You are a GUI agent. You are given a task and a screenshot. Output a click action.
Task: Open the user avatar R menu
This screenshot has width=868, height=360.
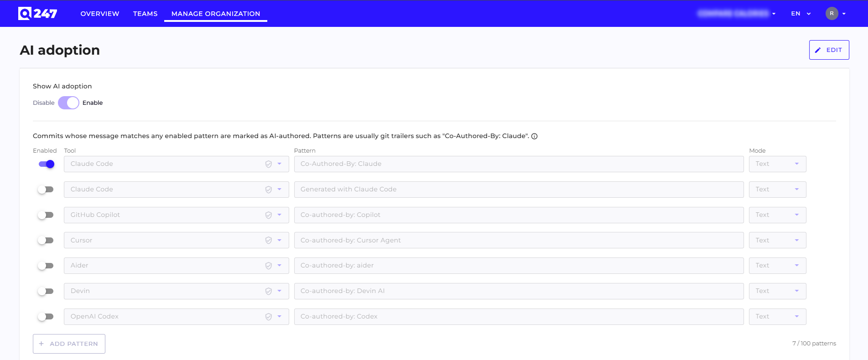836,14
